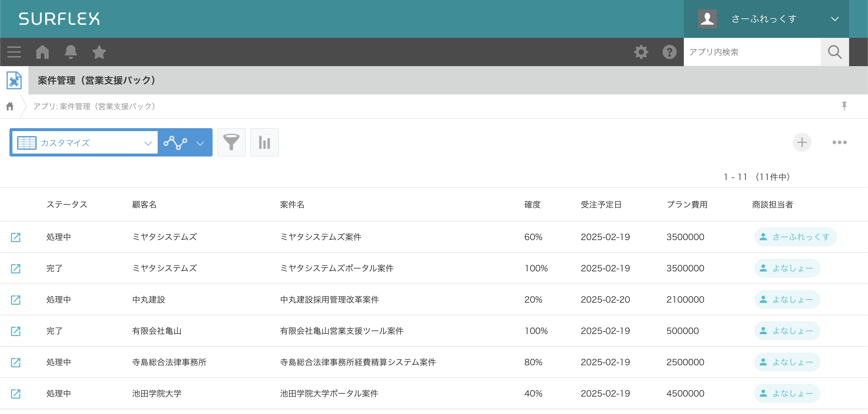The height and width of the screenshot is (414, 868).
Task: Show favorites using the star icon
Action: pos(99,52)
